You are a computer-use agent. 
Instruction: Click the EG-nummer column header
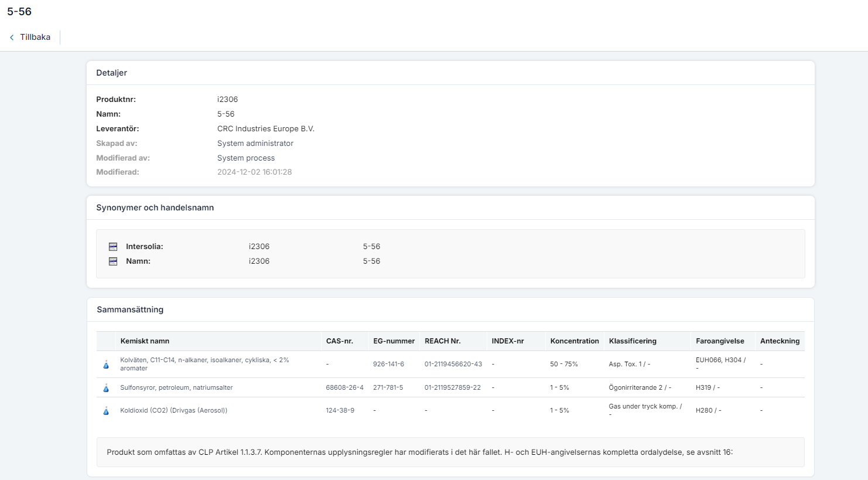tap(394, 341)
